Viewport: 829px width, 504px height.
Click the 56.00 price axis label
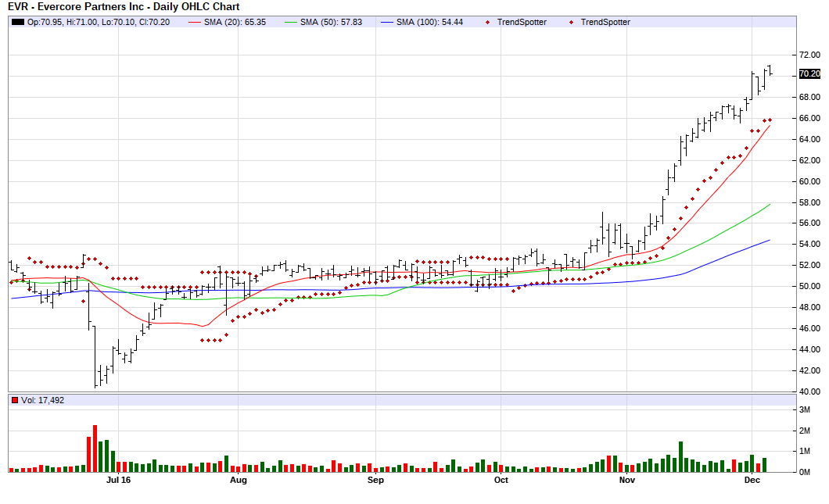pos(809,223)
